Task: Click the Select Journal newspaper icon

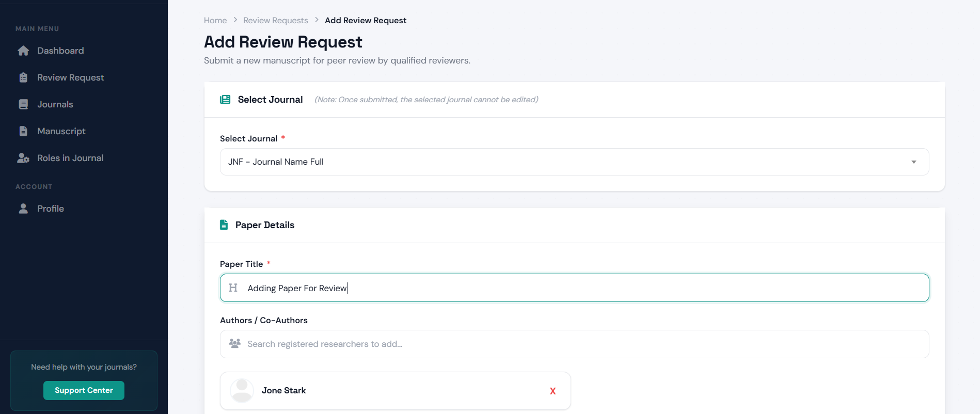Action: [x=225, y=100]
